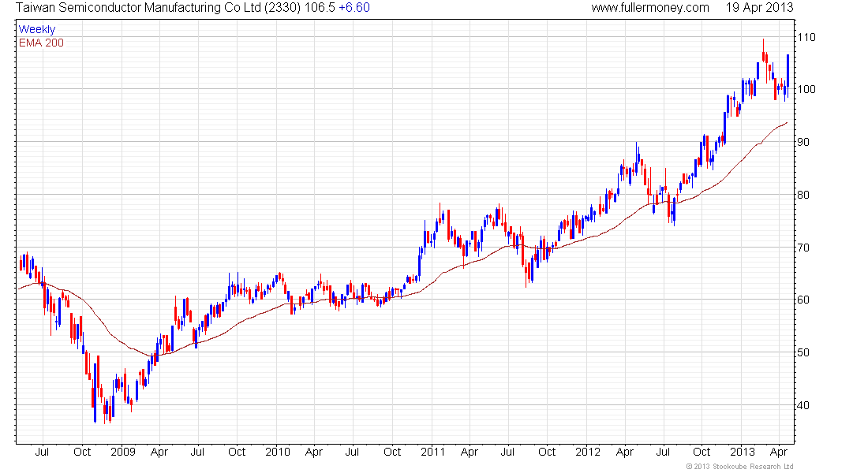
Task: Select the 2013 marker on time axis
Action: click(x=741, y=453)
